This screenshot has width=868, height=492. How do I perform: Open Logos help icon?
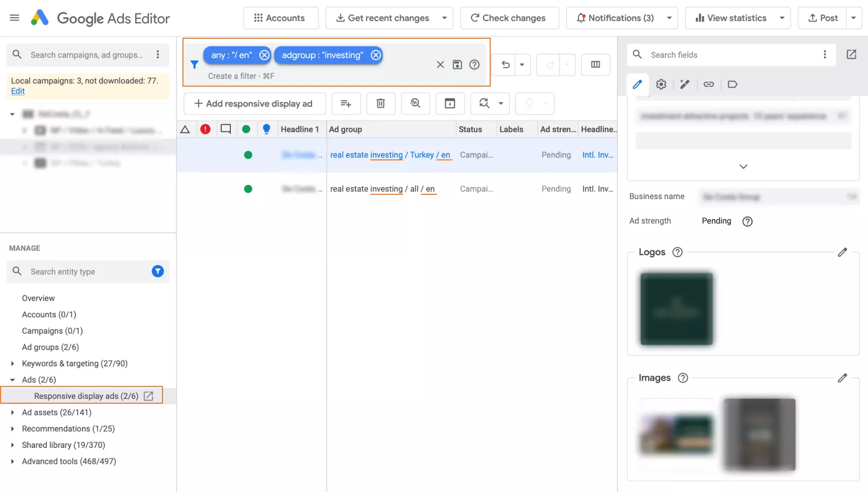pos(678,252)
